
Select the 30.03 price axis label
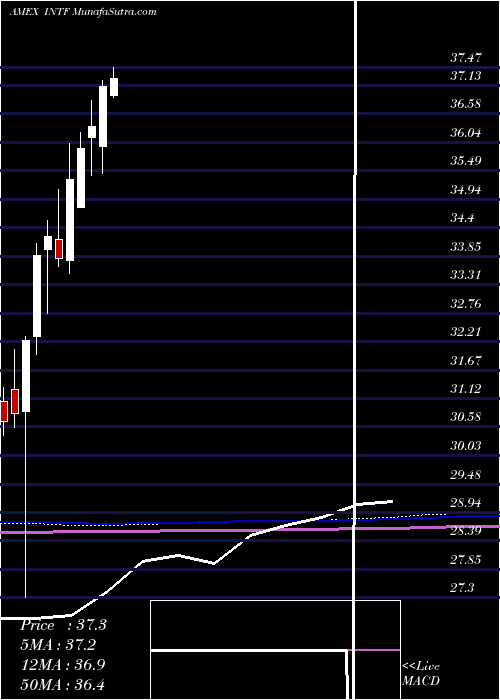point(466,446)
